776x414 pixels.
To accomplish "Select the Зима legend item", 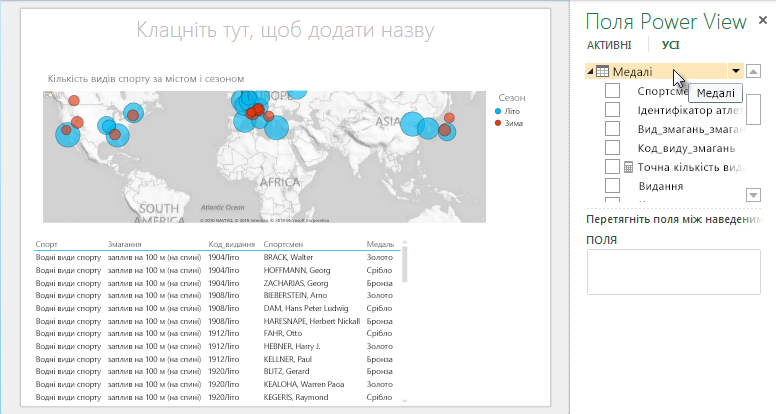I will coord(509,123).
